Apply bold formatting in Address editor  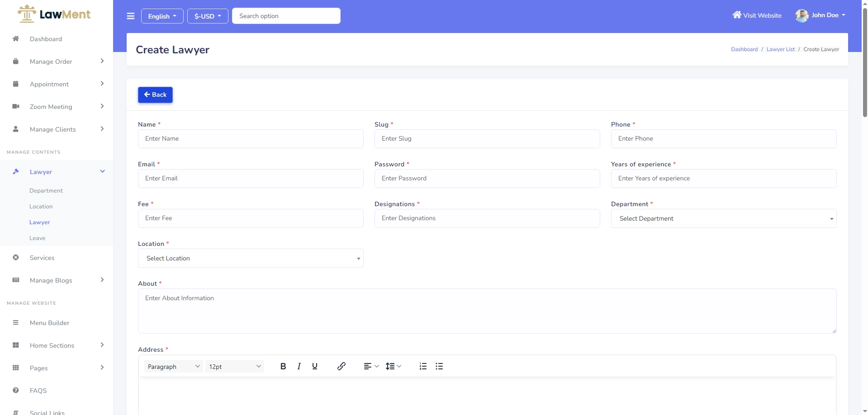click(283, 366)
